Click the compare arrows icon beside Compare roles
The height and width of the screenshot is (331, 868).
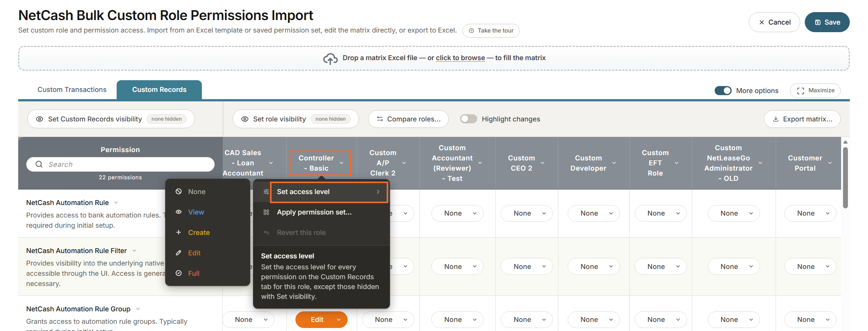(380, 119)
